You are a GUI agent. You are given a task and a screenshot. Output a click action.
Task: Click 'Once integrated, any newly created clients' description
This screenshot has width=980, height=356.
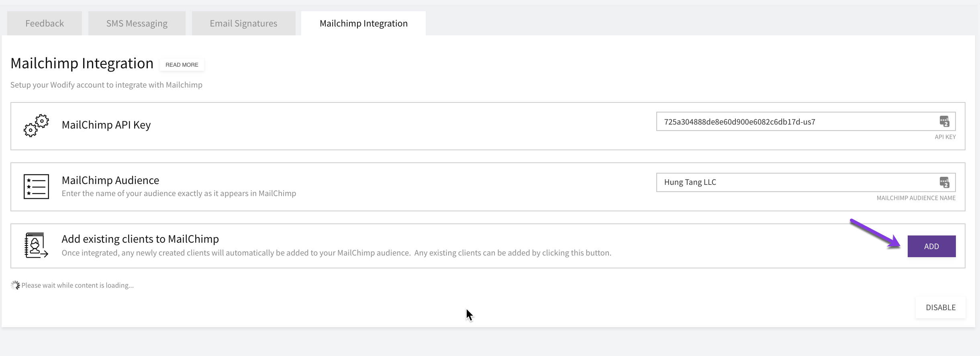point(337,253)
